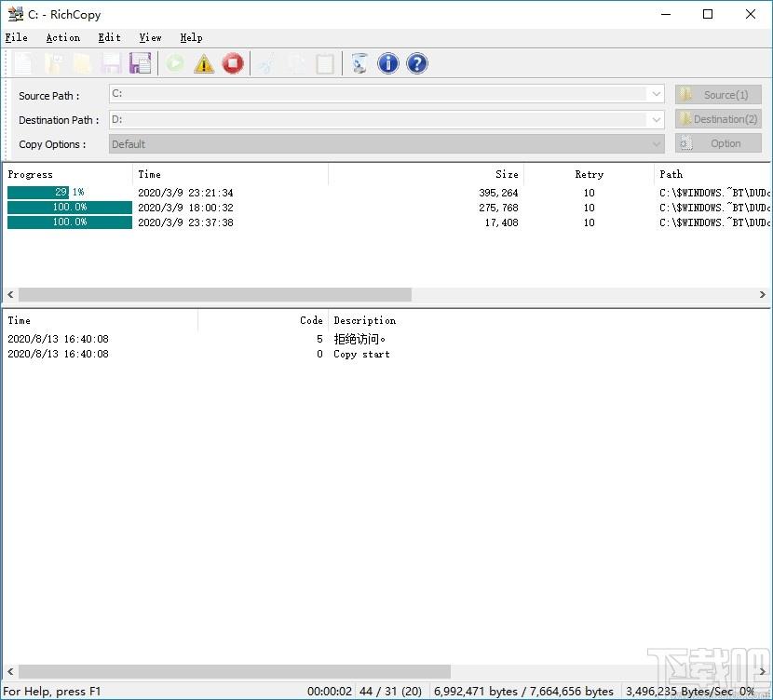Click the Pause warning triangle icon

[204, 63]
